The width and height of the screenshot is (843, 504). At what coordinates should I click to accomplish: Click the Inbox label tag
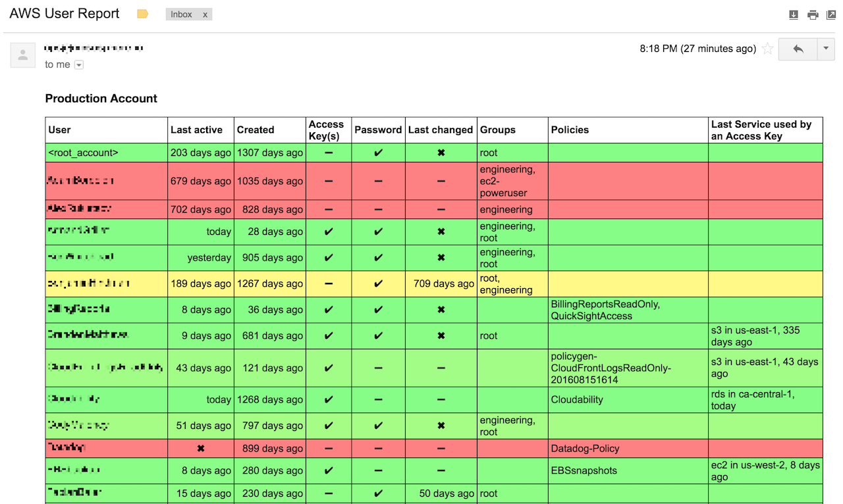point(182,14)
